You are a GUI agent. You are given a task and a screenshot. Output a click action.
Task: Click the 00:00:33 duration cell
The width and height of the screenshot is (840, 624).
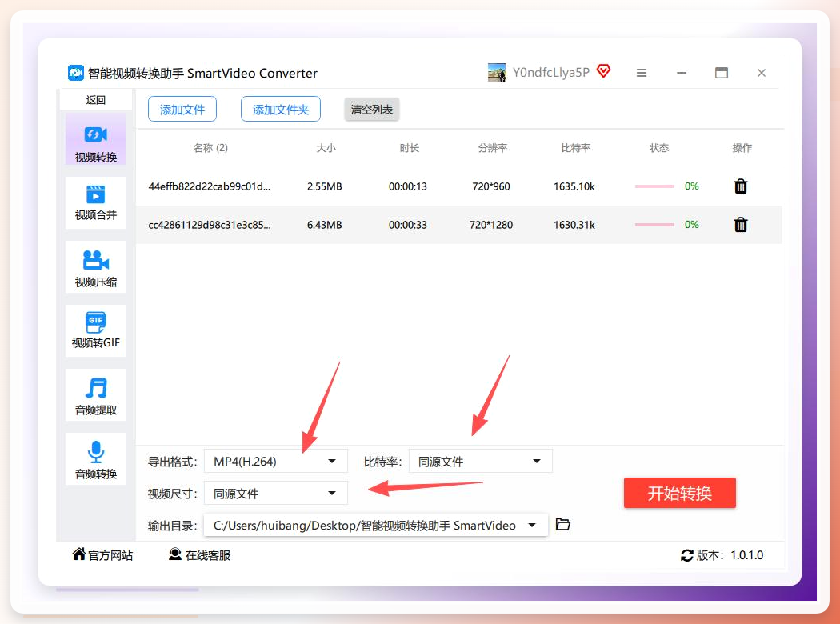(408, 225)
